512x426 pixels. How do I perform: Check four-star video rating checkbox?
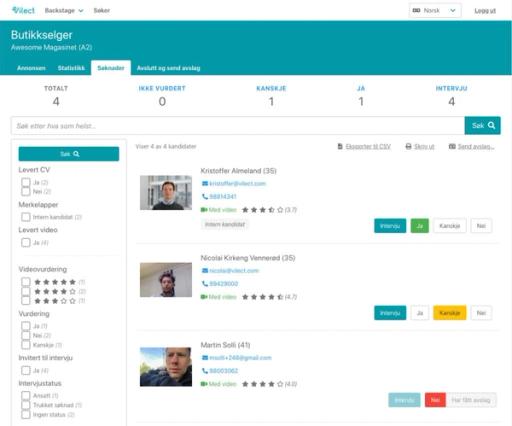pyautogui.click(x=26, y=291)
